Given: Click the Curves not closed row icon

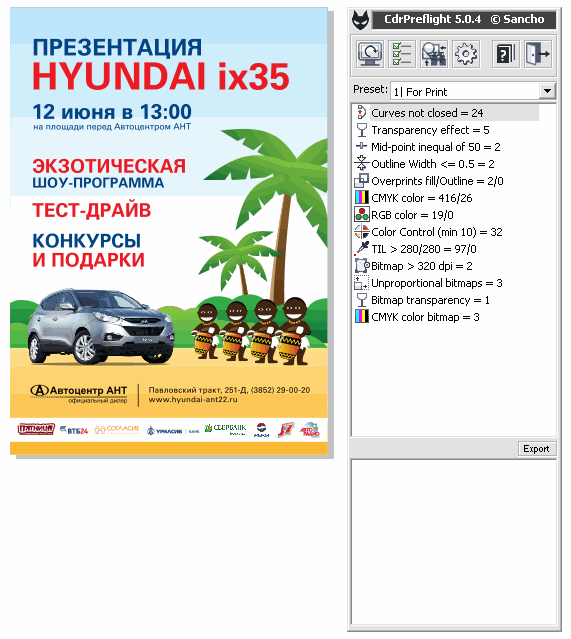Looking at the screenshot, I should click(361, 112).
